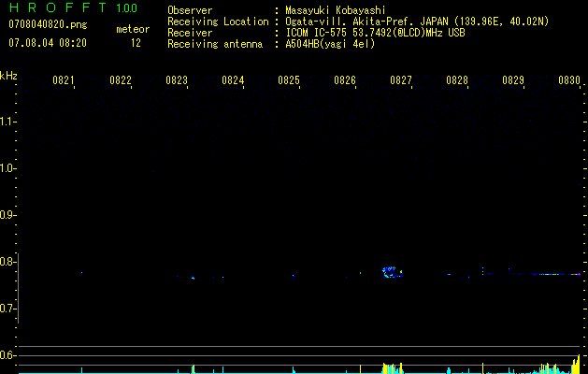588x374 pixels.
Task: Click the 0829 time tick label
Action: point(513,80)
